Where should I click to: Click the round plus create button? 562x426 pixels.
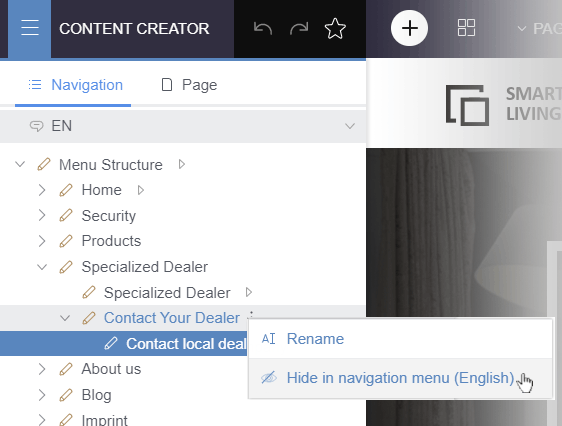[409, 28]
